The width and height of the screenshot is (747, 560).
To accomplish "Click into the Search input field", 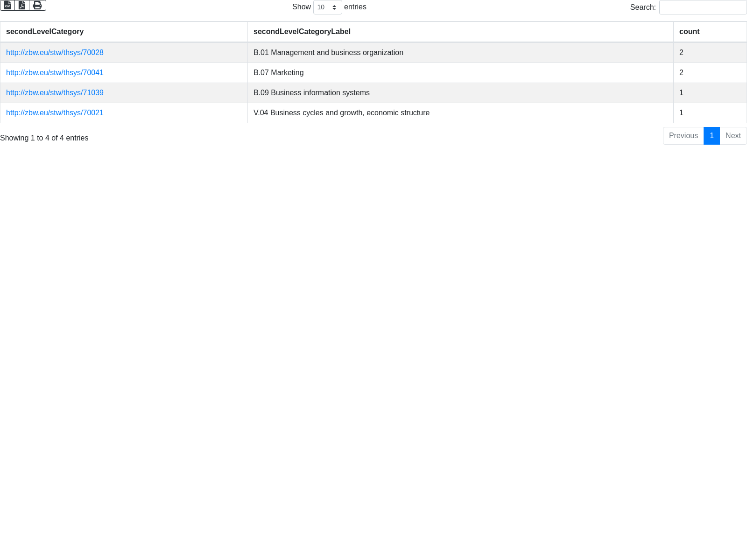I will pyautogui.click(x=703, y=7).
